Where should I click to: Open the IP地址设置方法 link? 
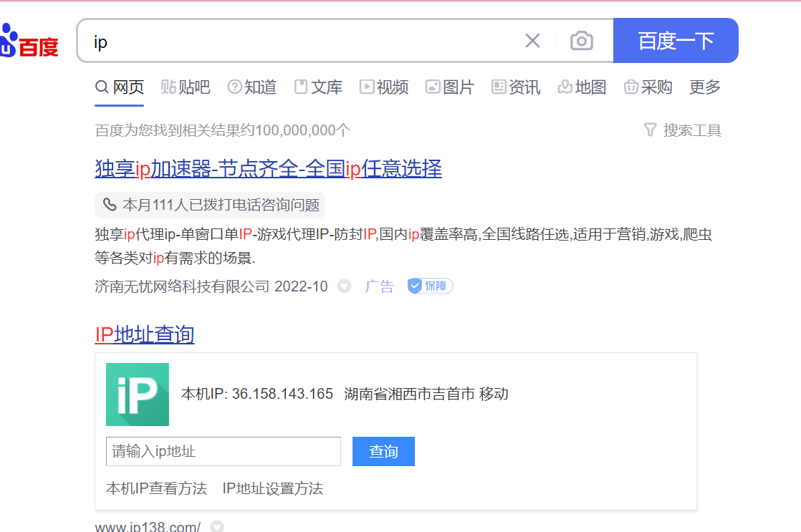[x=273, y=488]
